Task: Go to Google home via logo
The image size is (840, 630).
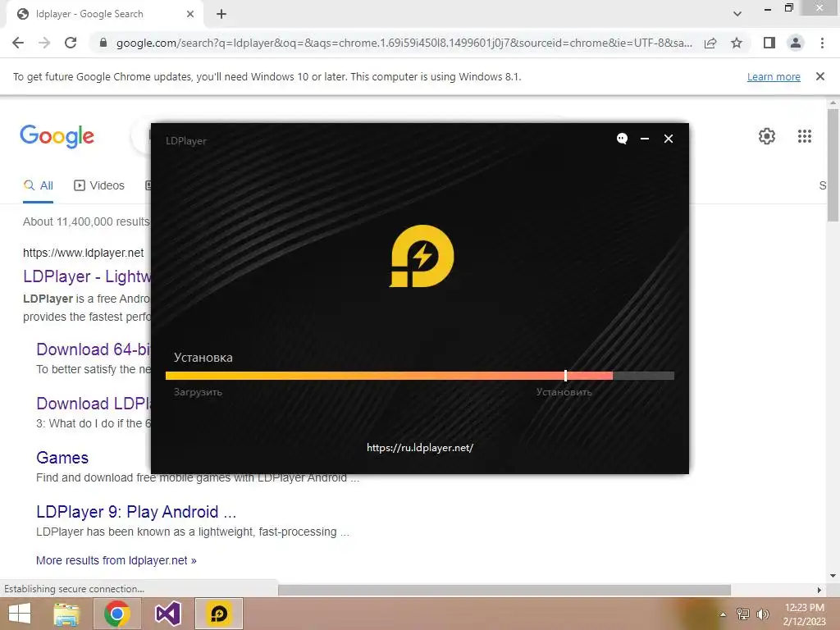Action: pos(57,136)
